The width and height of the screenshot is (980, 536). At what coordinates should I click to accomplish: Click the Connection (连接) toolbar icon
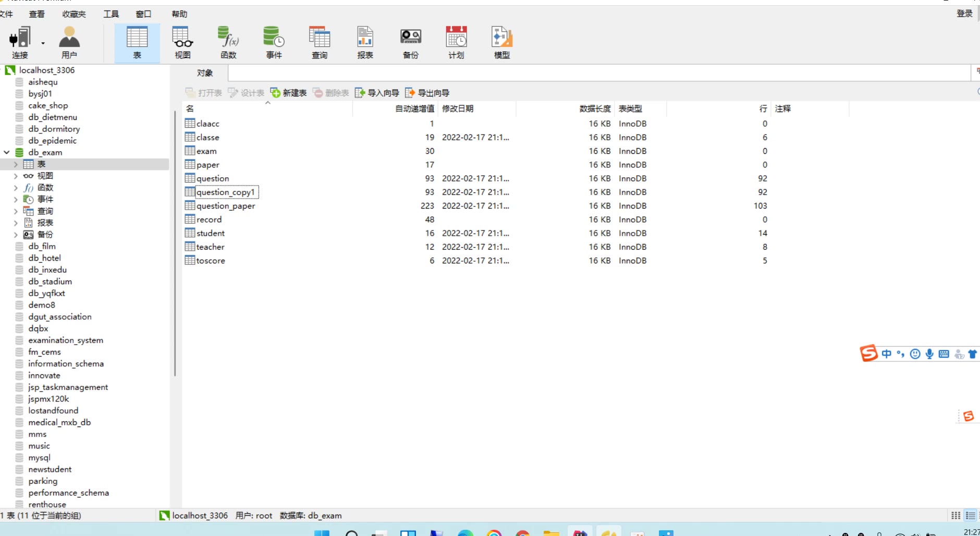pyautogui.click(x=20, y=42)
